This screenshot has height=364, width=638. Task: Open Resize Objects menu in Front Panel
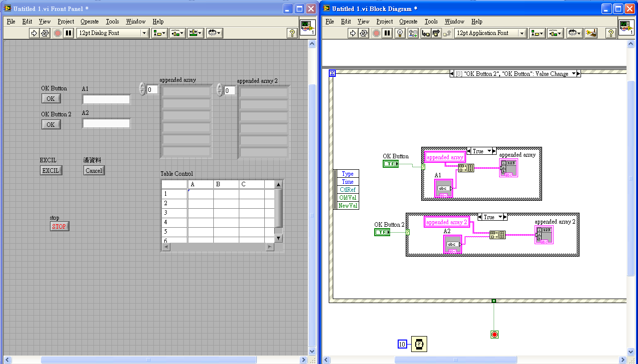(x=195, y=33)
